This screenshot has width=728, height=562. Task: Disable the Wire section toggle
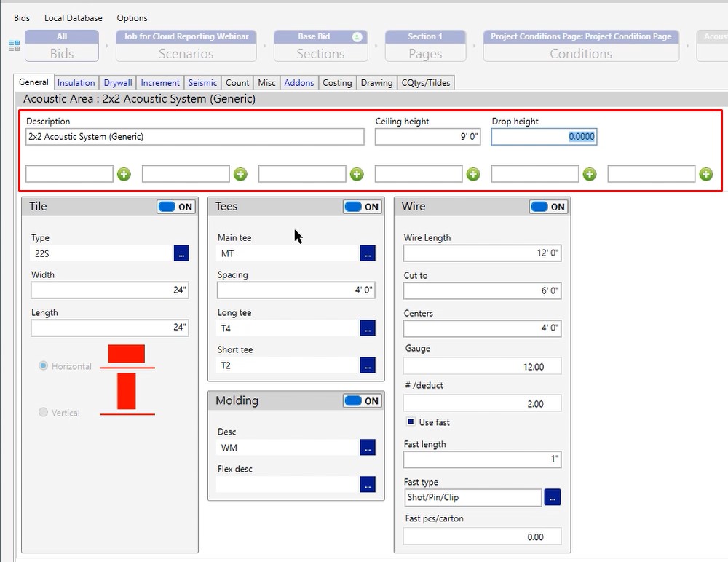(549, 207)
